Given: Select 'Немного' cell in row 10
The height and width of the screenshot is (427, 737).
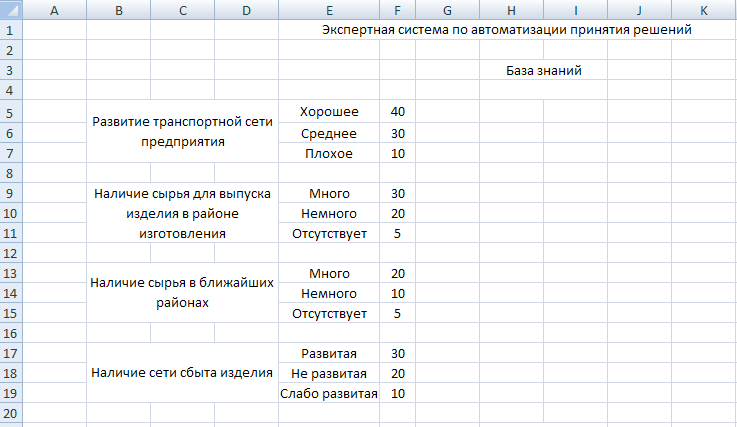Looking at the screenshot, I should pos(329,214).
